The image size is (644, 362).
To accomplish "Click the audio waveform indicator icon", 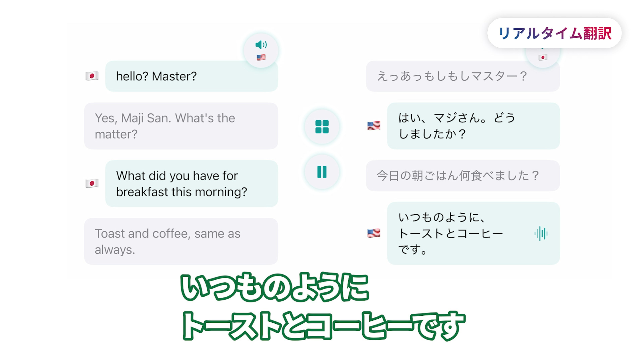I will tap(541, 234).
